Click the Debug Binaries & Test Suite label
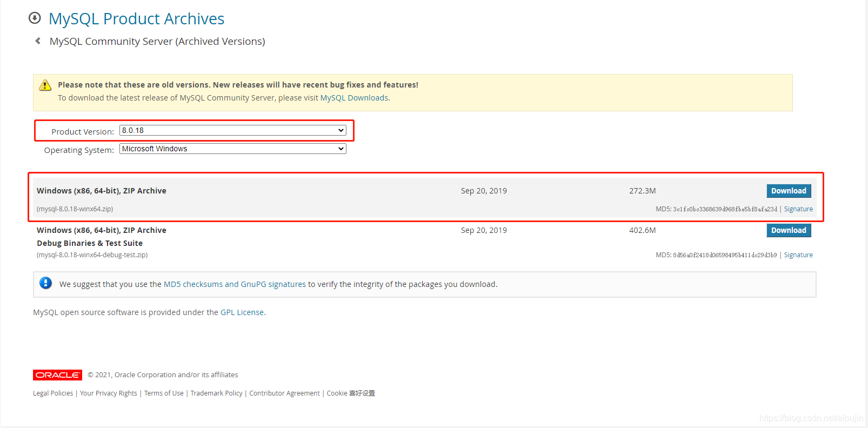Screen dimensions: 868x428 (90, 243)
